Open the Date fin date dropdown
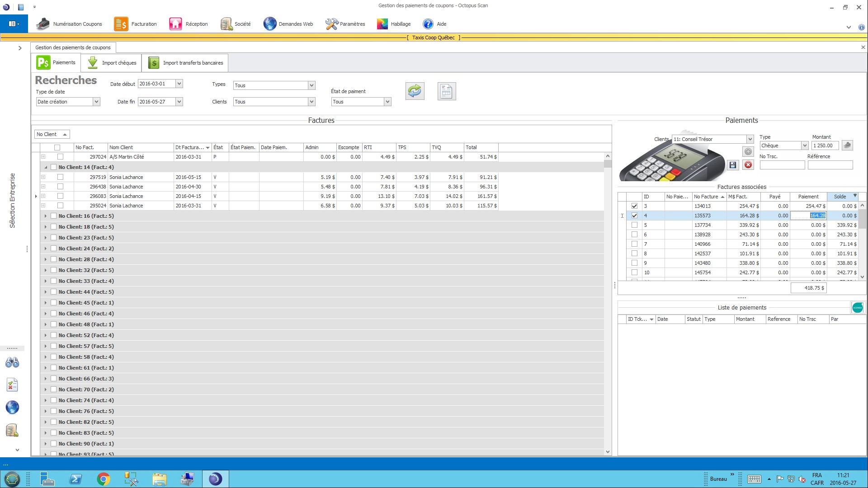This screenshot has width=868, height=488. [179, 102]
